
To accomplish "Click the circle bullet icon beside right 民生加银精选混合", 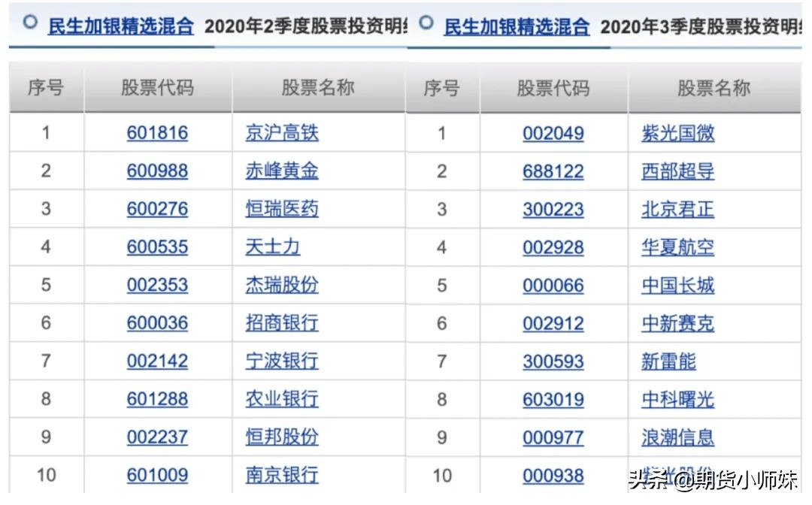I will coord(426,23).
